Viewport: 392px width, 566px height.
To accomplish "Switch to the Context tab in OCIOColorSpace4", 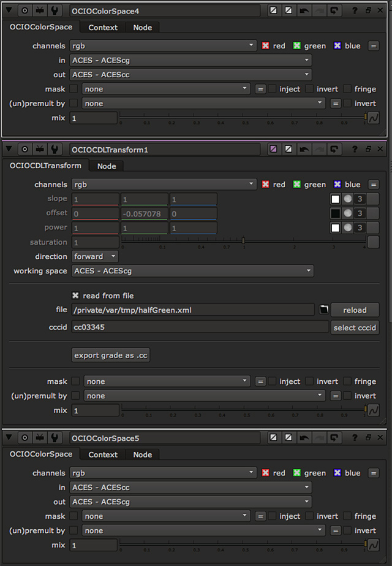I will pos(102,27).
